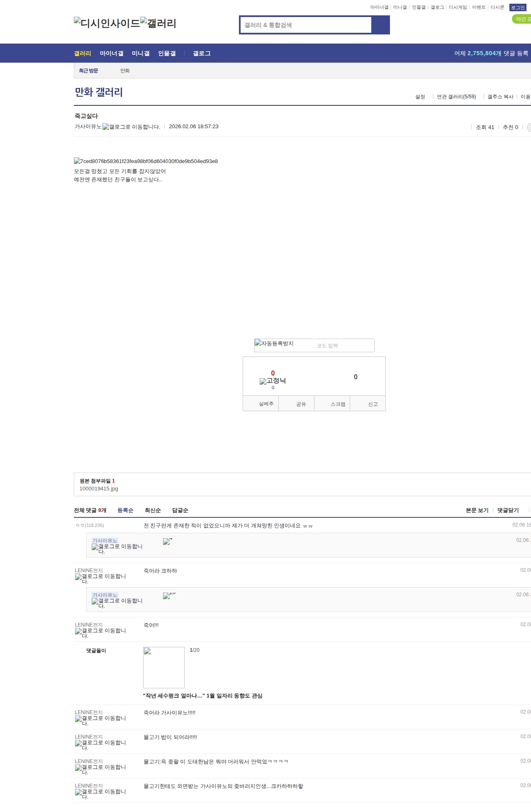Screen dimensions: 531x812
Task: Click the broken post image 7ced8076b58361f23fea98bf06d604030f0de9b504ed93e8
Action: point(146,161)
